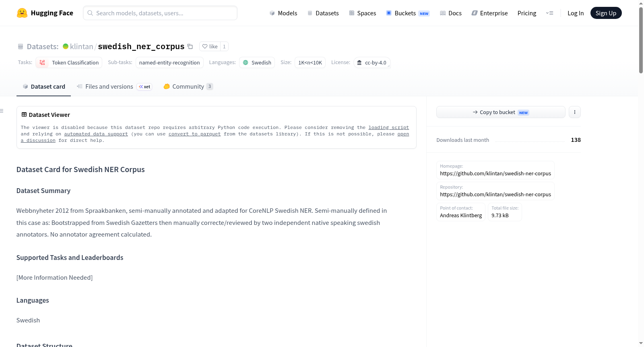644x347 pixels.
Task: Click the scrollbar down arrow
Action: [x=641, y=343]
